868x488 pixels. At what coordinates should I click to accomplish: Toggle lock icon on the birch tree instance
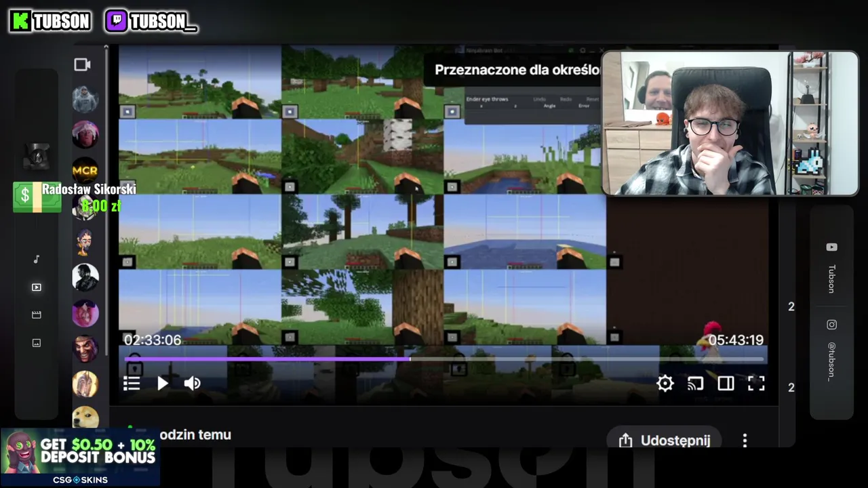pos(290,186)
